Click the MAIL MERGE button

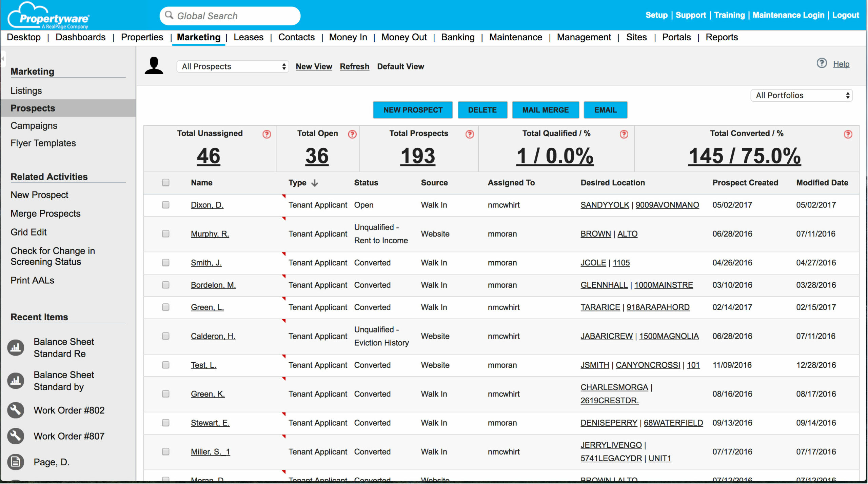click(546, 110)
